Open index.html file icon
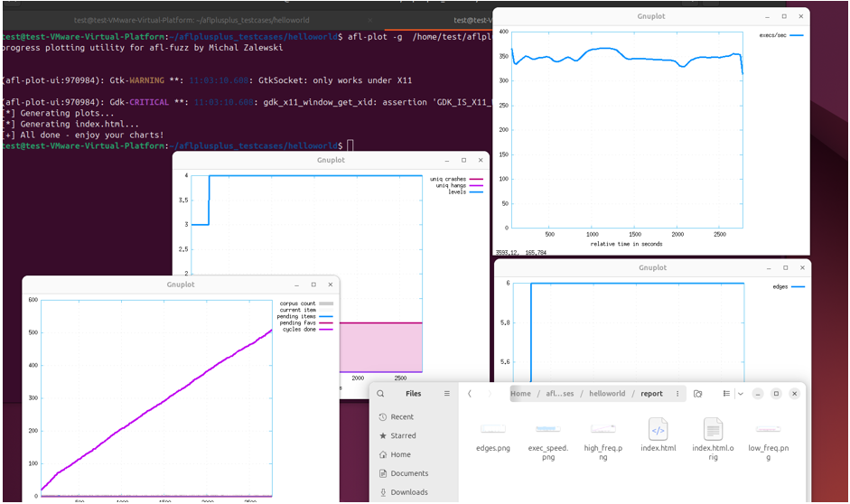850x504 pixels. coord(659,430)
